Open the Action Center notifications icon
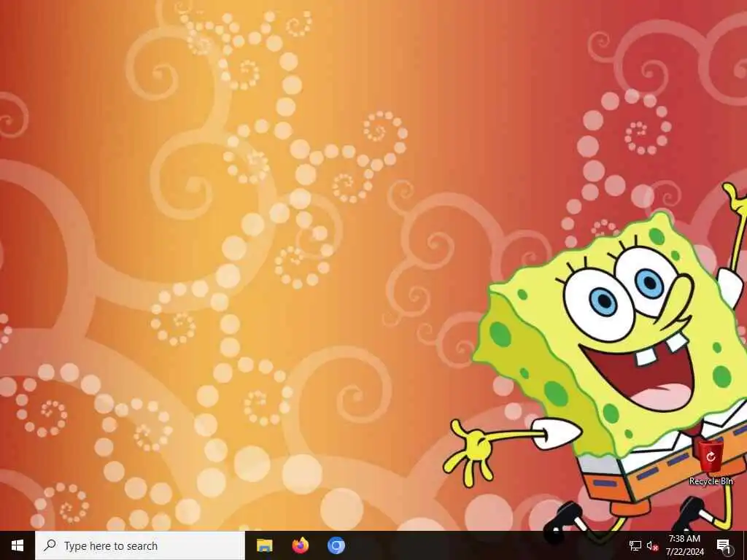This screenshot has width=747, height=560. point(724,545)
